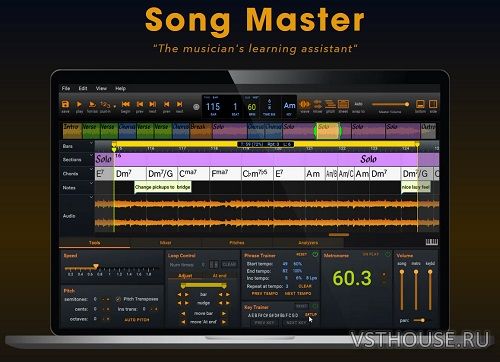Click left arrow beside 'move bar'
The height and width of the screenshot is (362, 500).
tap(183, 313)
